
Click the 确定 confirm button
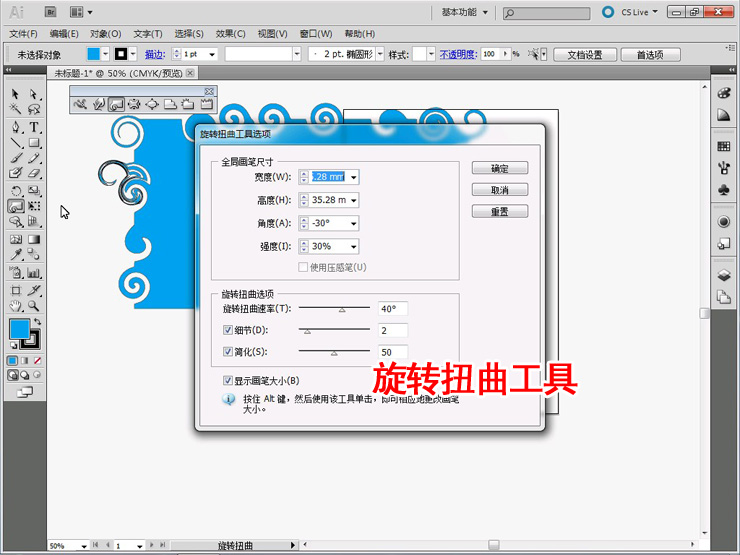point(499,168)
